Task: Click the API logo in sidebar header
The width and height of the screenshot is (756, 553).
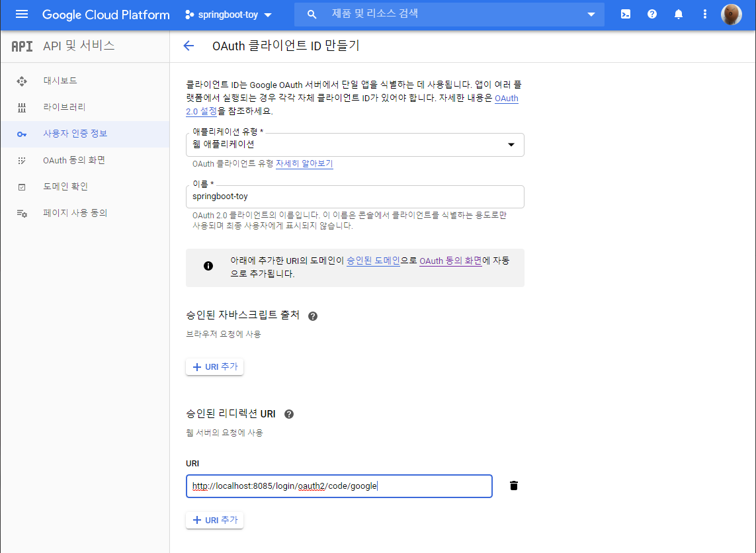Action: click(22, 46)
